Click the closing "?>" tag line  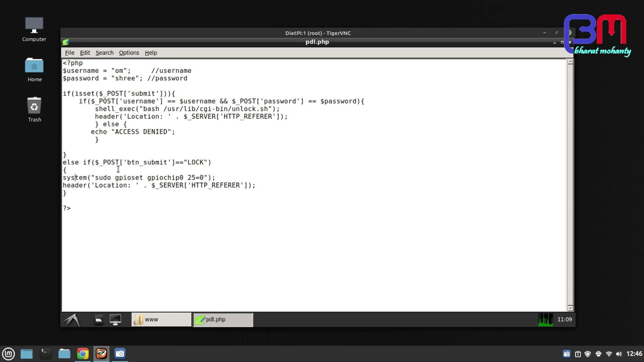(x=67, y=208)
